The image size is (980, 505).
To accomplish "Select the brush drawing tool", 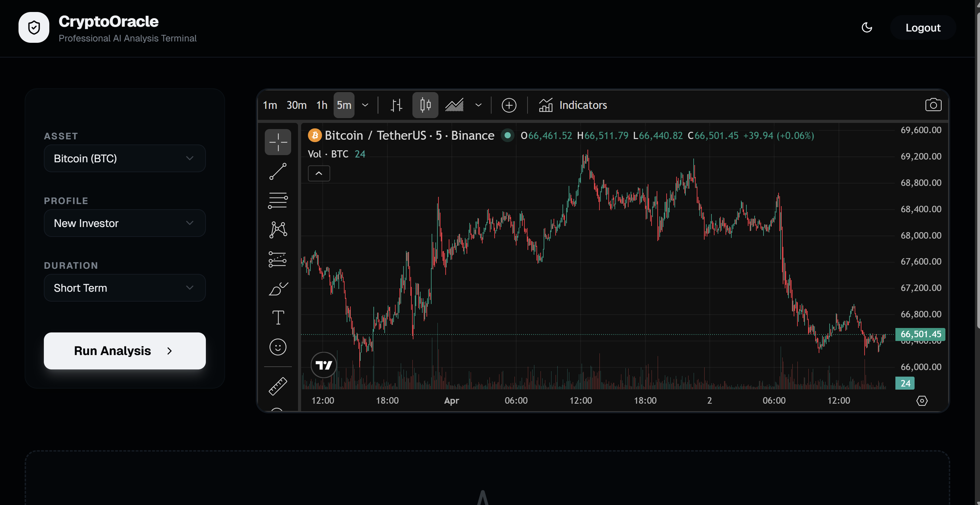I will tap(278, 289).
